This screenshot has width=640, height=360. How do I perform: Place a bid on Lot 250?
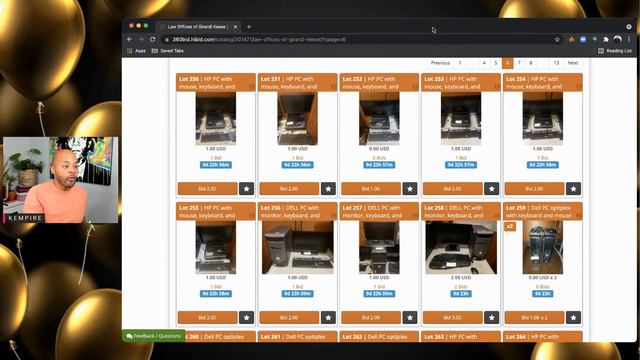click(207, 189)
